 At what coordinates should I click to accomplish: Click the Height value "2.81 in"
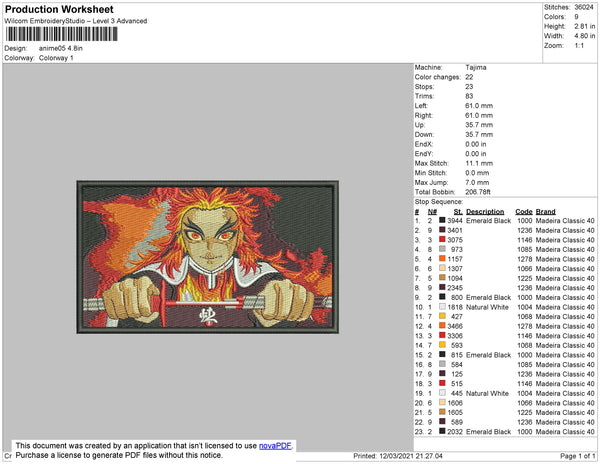[x=584, y=26]
